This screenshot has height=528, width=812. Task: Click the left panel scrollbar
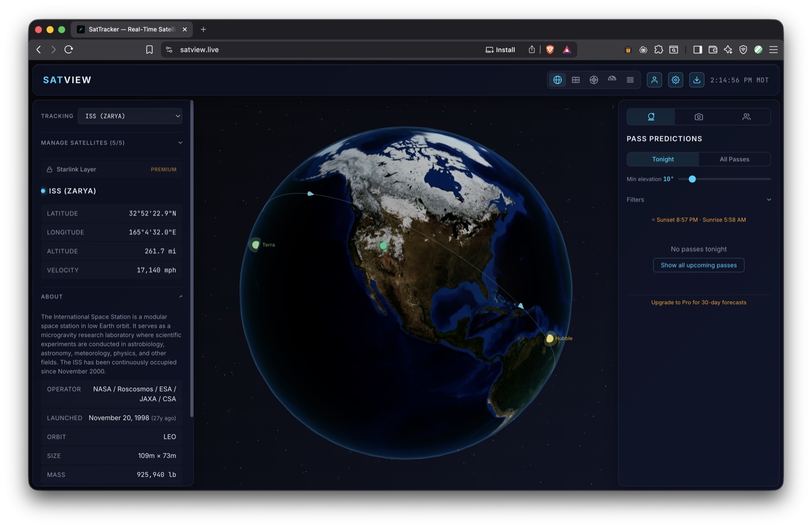coord(192,259)
